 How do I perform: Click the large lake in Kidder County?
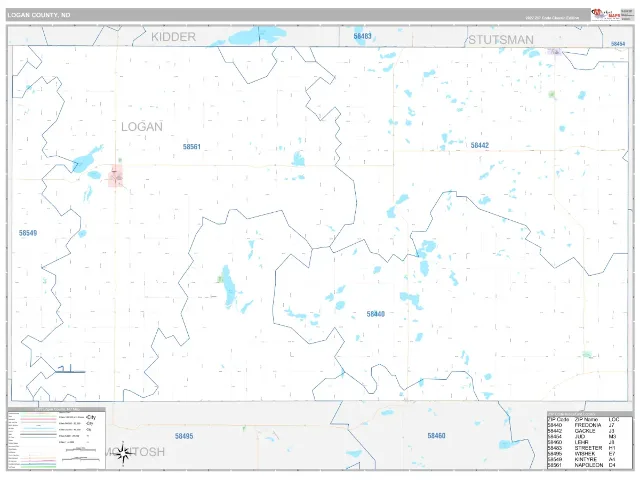[x=256, y=36]
